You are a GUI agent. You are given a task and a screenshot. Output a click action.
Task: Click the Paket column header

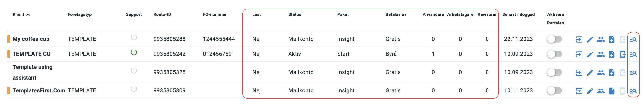coord(343,14)
